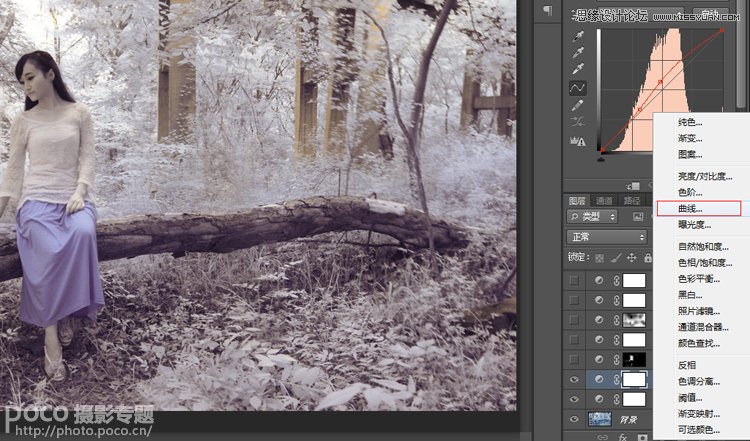This screenshot has width=750, height=441.
Task: Click the histogram clipping warning icon
Action: point(578,141)
